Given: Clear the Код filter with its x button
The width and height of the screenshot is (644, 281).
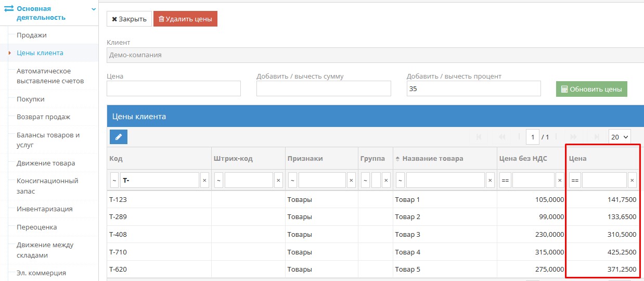Looking at the screenshot, I should 204,180.
